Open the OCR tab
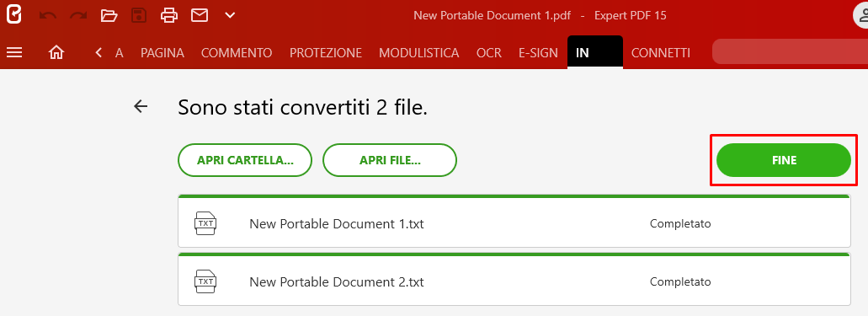Image resolution: width=868 pixels, height=316 pixels. coord(489,53)
